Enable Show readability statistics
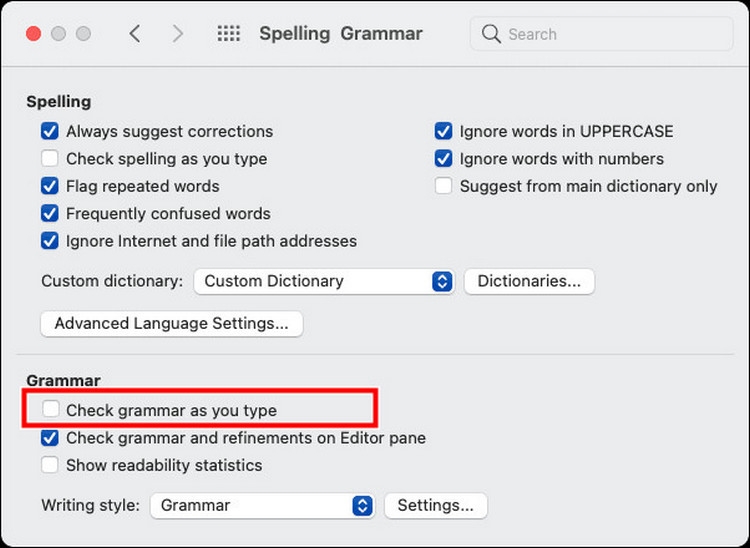Viewport: 750px width, 548px height. pos(50,465)
